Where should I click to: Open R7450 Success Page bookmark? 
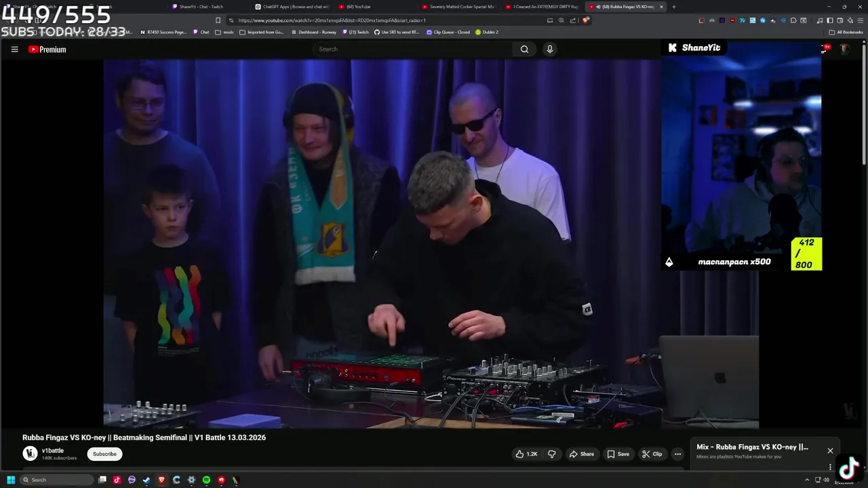coord(163,32)
